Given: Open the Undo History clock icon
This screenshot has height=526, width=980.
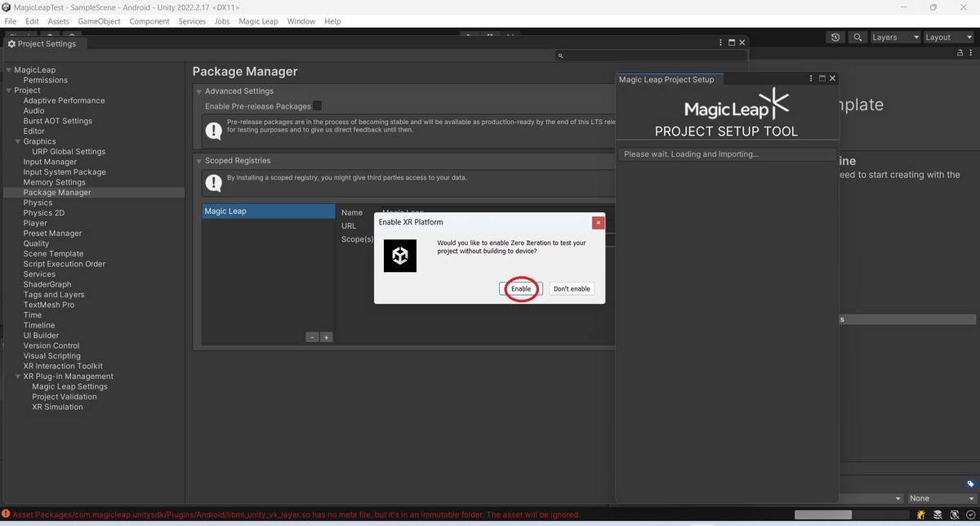Looking at the screenshot, I should [835, 38].
